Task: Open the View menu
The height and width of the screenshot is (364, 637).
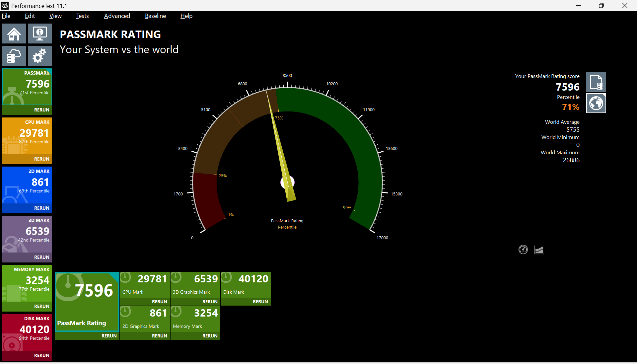Action: [x=55, y=16]
